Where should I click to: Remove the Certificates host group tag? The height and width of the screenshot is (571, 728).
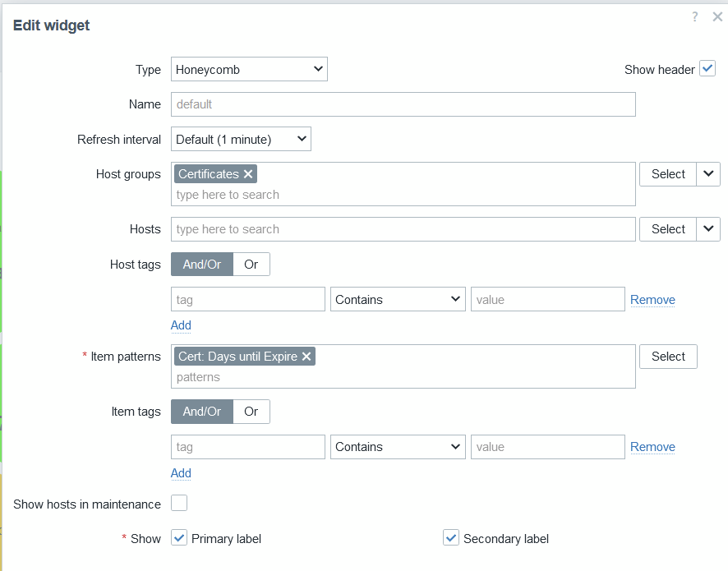point(249,174)
